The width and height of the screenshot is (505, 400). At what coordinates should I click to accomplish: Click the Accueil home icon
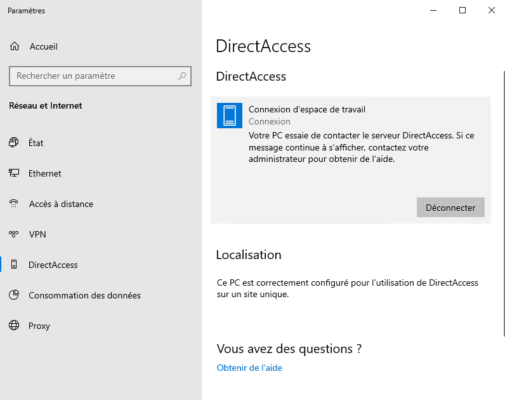click(x=15, y=46)
